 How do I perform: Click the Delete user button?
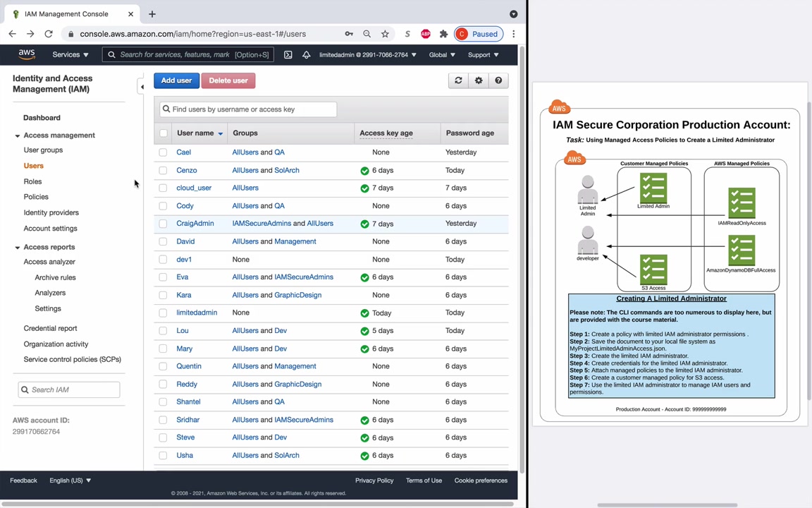click(228, 80)
